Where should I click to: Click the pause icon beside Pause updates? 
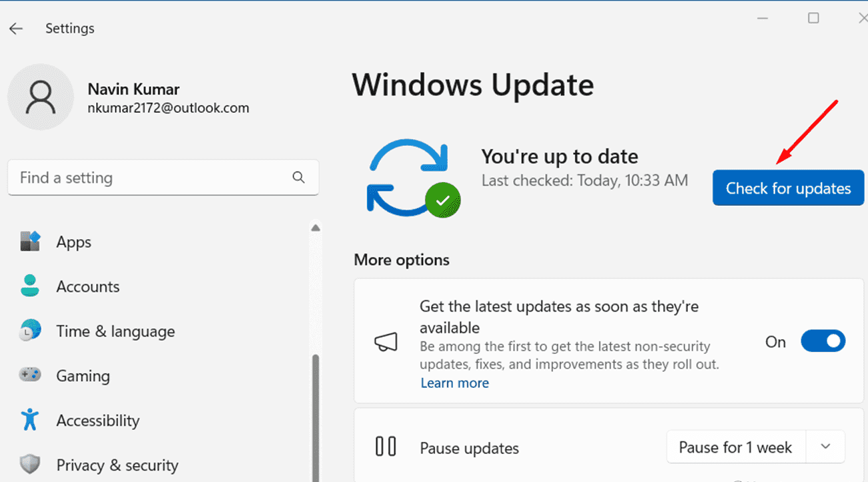(386, 447)
